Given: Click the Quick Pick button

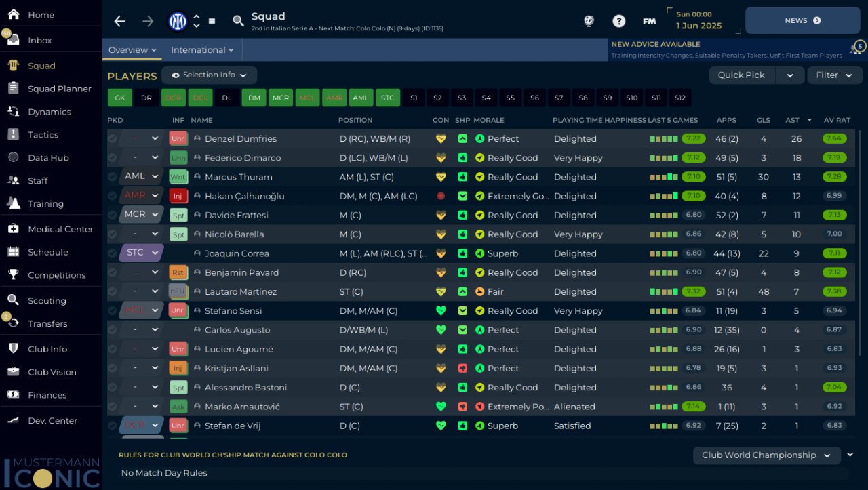Looking at the screenshot, I should click(741, 75).
